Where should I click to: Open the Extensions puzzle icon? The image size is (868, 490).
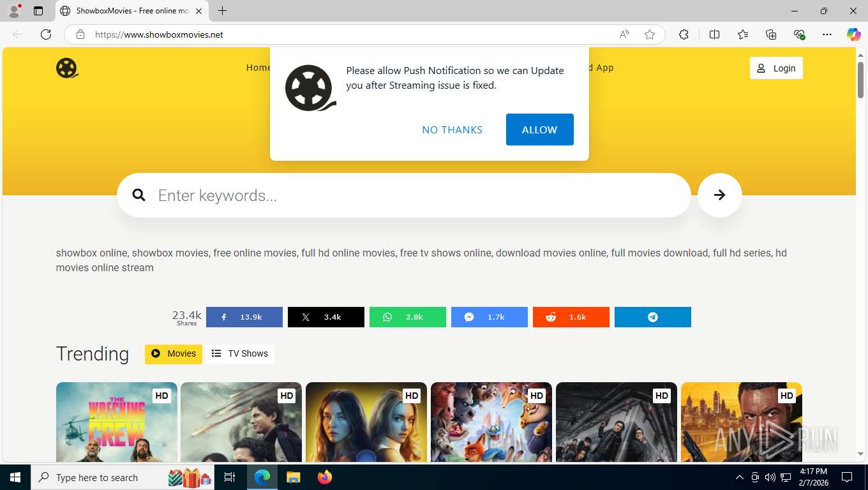tap(684, 34)
